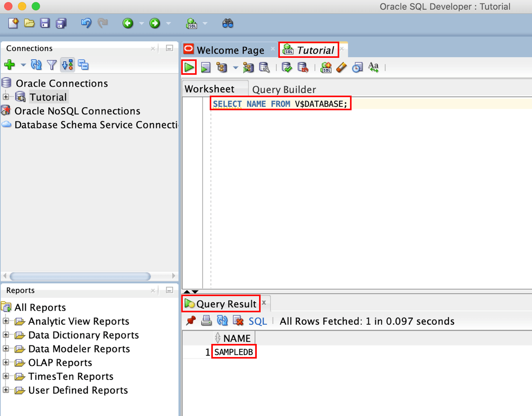Print the query results
Viewport: 532px width, 416px height.
coord(206,320)
